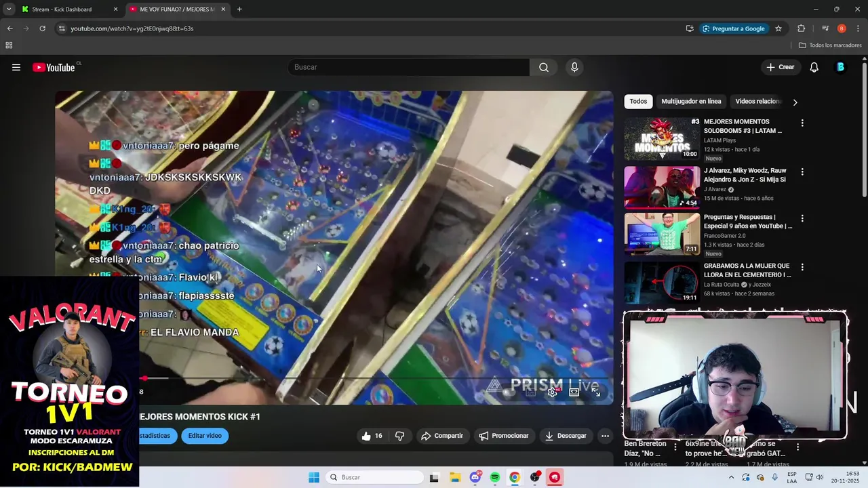Seek using the video progress bar
This screenshot has width=868, height=488.
tap(373, 378)
